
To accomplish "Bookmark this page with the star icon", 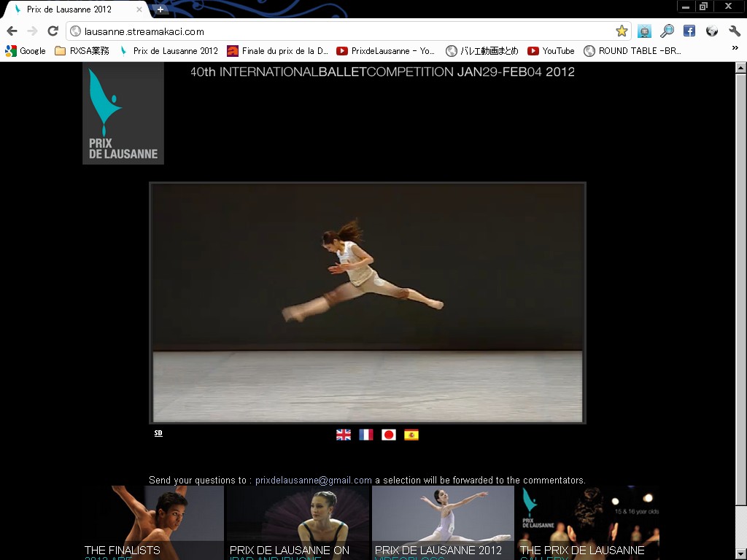I will 622,31.
